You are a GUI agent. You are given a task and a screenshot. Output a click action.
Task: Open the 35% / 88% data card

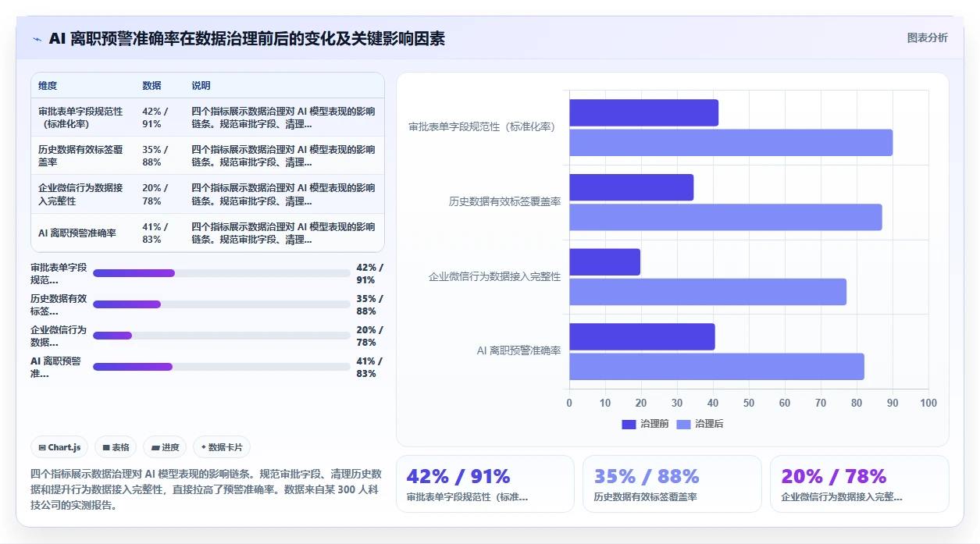tap(672, 484)
